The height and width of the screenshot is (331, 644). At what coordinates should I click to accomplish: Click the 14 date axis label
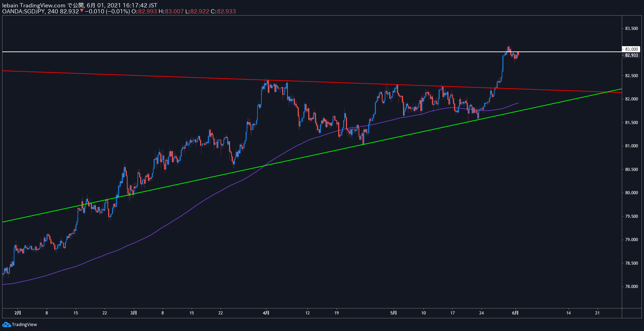coord(568,313)
